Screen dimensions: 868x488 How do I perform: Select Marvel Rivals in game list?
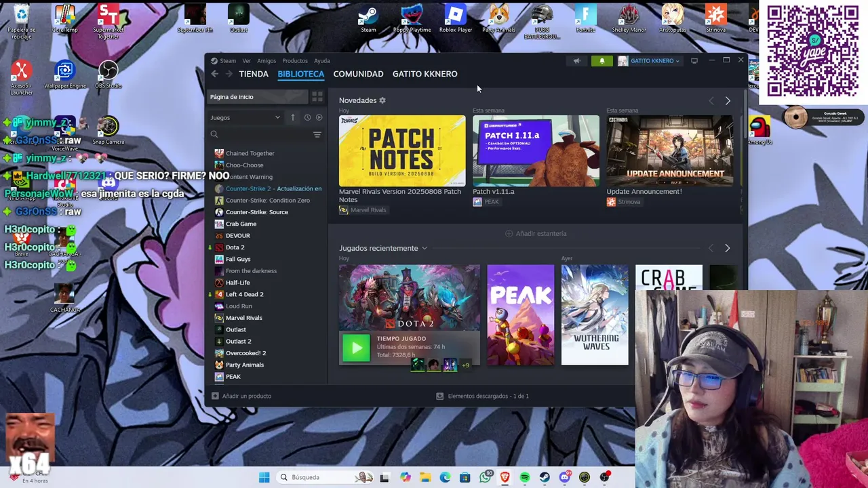(x=244, y=318)
